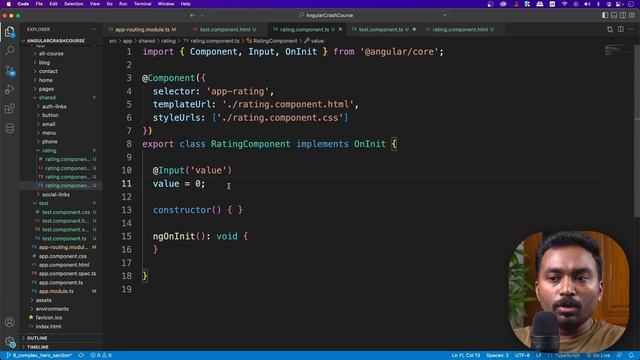The image size is (640, 360).
Task: Click Go Live in the status bar
Action: [x=598, y=356]
